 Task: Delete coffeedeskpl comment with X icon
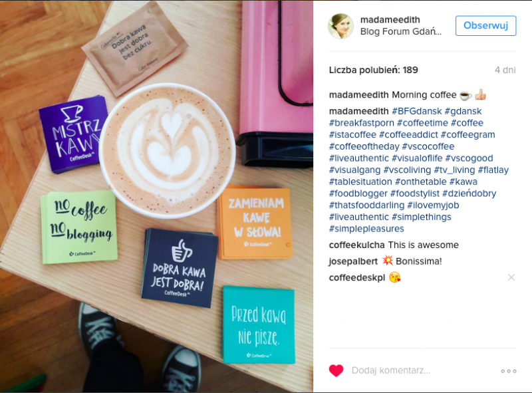(x=511, y=277)
